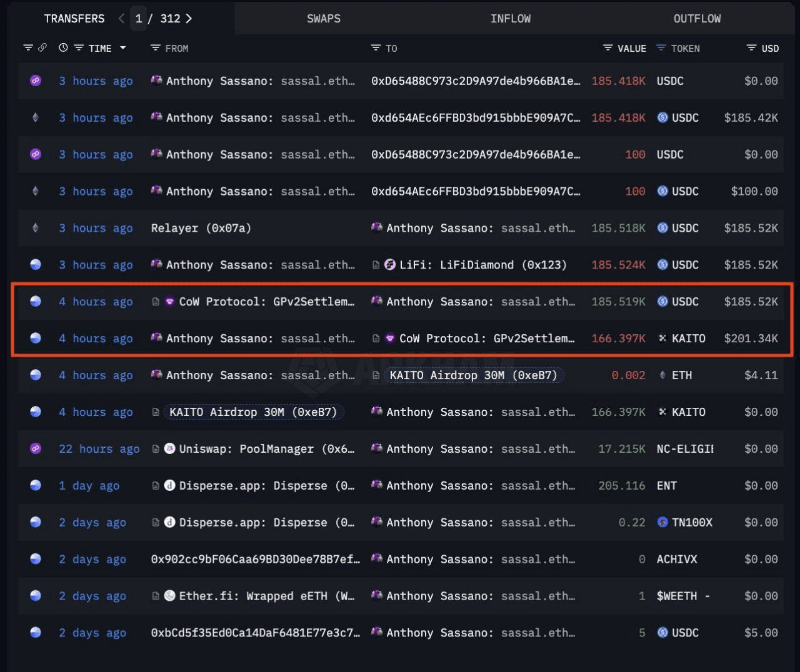
Task: Click the USDC token icon in $100.00 row
Action: click(x=662, y=191)
